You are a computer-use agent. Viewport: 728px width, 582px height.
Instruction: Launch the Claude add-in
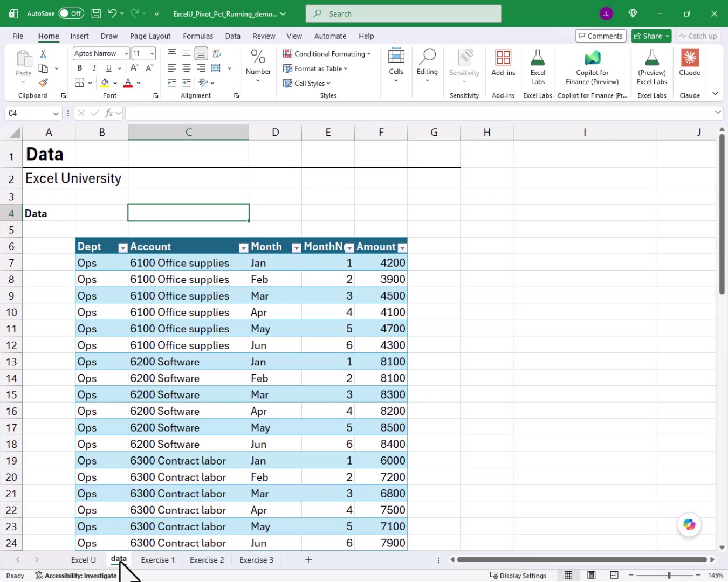click(x=690, y=63)
